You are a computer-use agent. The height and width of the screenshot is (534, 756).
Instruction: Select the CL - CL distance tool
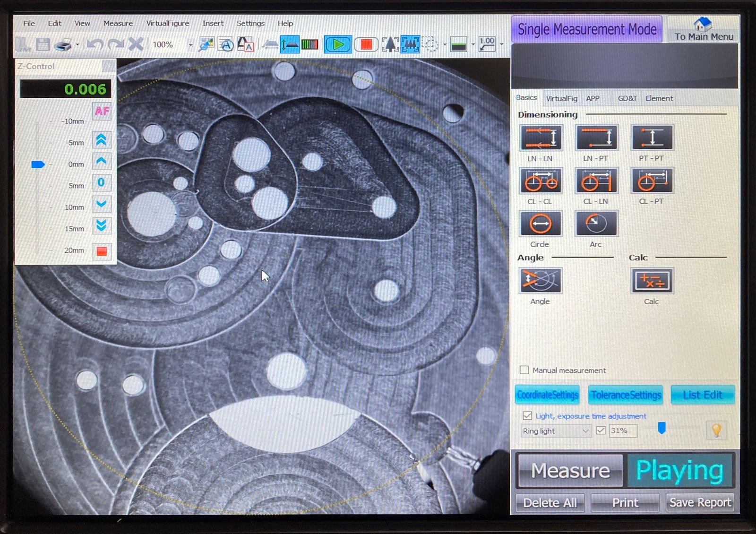(541, 181)
